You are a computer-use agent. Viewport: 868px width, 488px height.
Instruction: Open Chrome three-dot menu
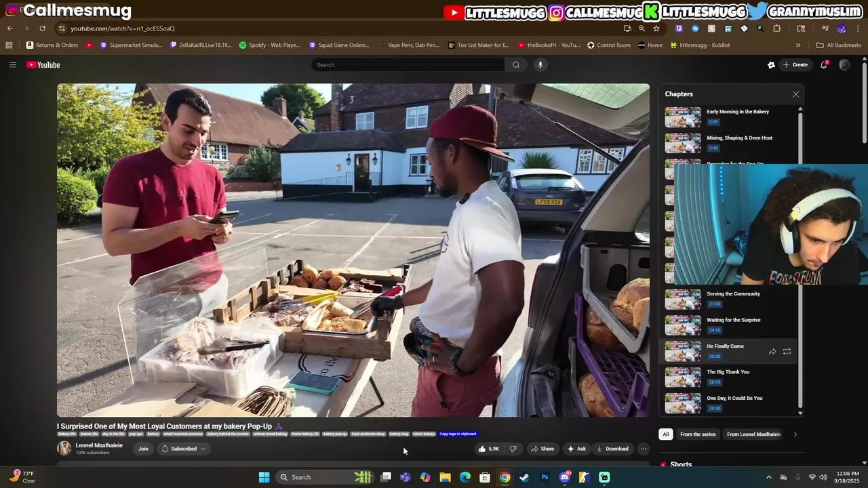tap(857, 28)
